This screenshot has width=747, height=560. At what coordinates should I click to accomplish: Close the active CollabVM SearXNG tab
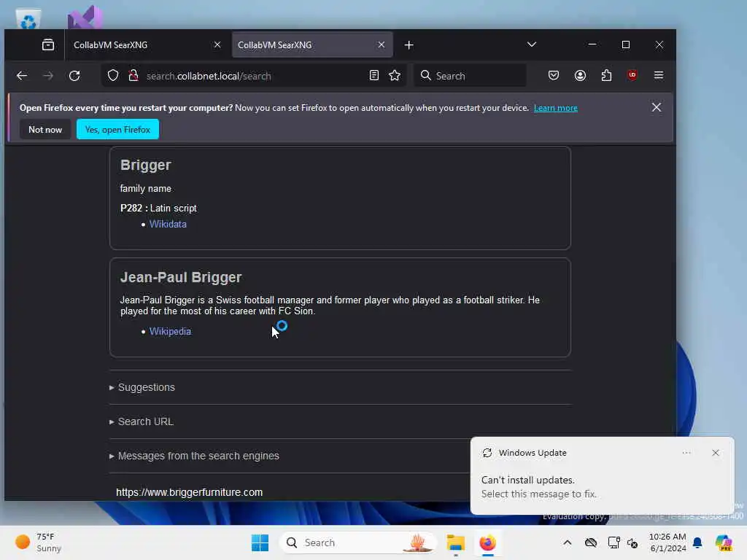coord(381,44)
